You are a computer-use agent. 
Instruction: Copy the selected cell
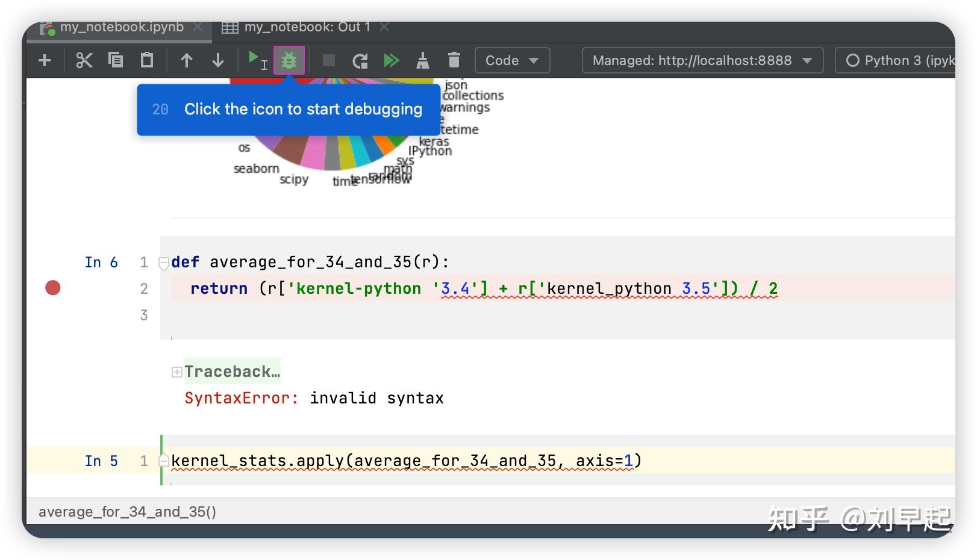116,60
